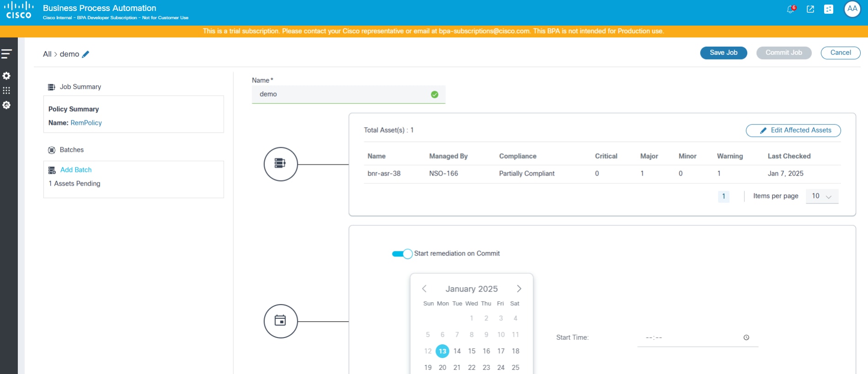Select January 20 in calendar
Viewport: 868px width, 374px height.
click(442, 368)
